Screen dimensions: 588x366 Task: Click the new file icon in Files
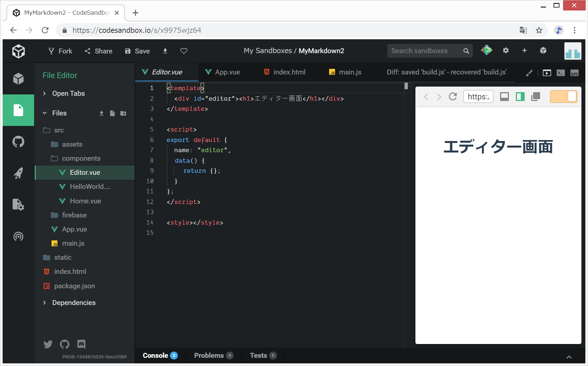[112, 113]
